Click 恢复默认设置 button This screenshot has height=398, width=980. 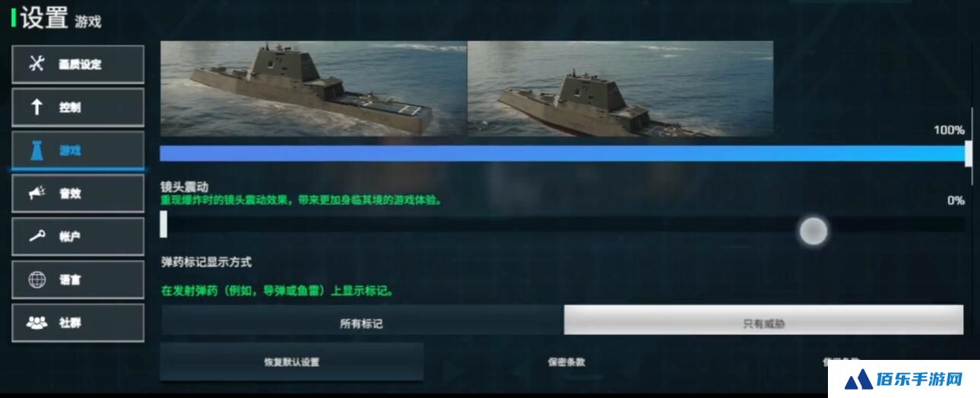point(291,361)
